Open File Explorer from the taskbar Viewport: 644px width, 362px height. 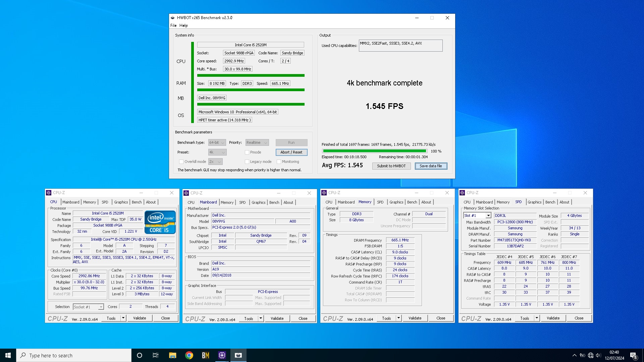point(172,355)
